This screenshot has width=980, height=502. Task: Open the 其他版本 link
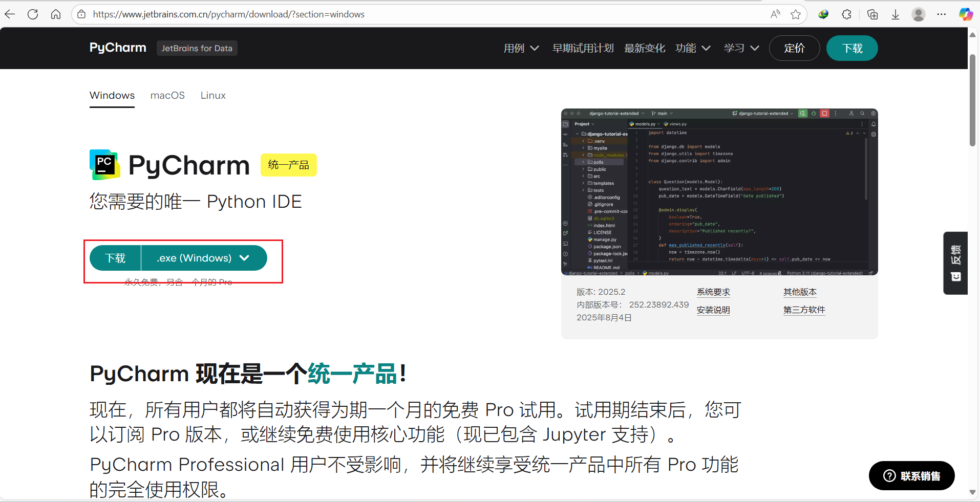800,292
